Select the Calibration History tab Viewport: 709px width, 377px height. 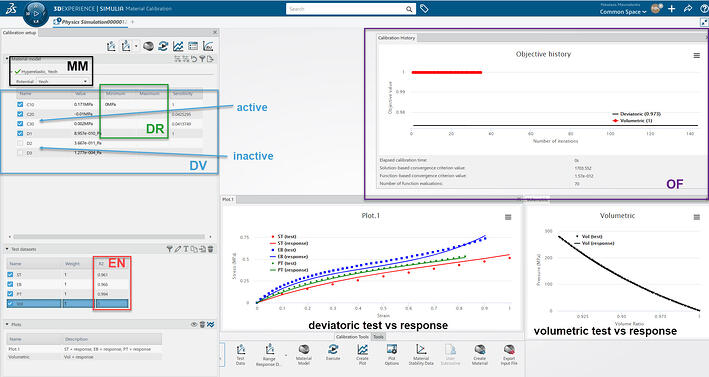397,38
